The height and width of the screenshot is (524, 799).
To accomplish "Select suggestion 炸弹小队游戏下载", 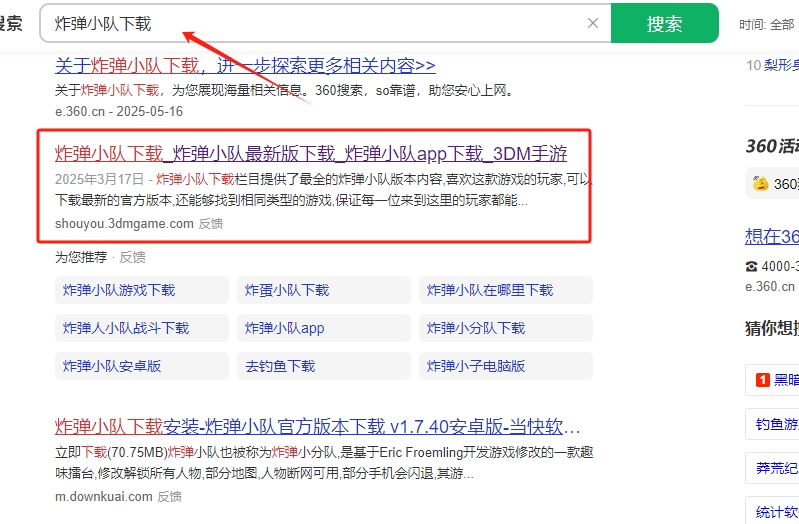I will click(142, 290).
